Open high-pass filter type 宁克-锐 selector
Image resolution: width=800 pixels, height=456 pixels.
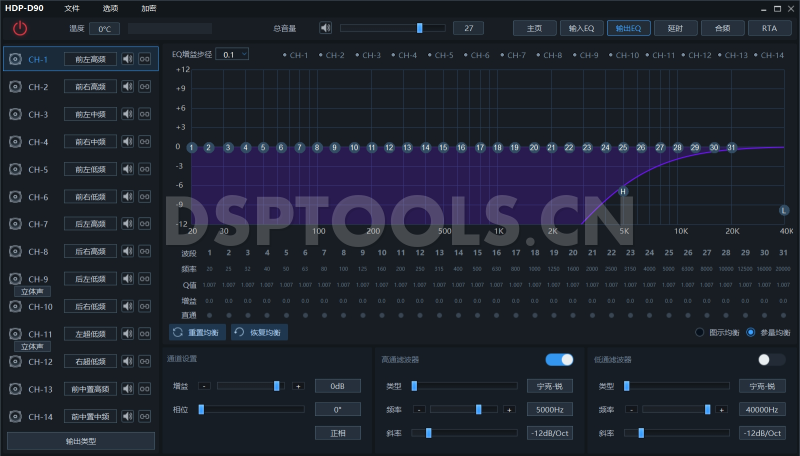(550, 386)
